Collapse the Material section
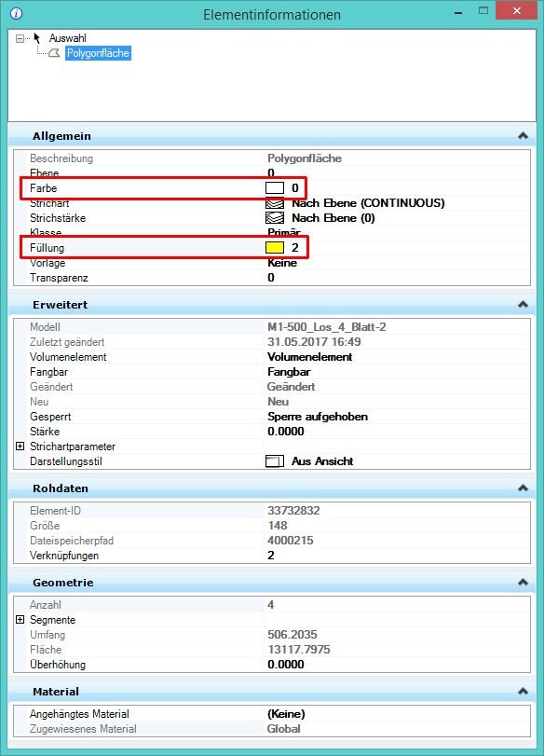The height and width of the screenshot is (756, 544). pos(523,692)
